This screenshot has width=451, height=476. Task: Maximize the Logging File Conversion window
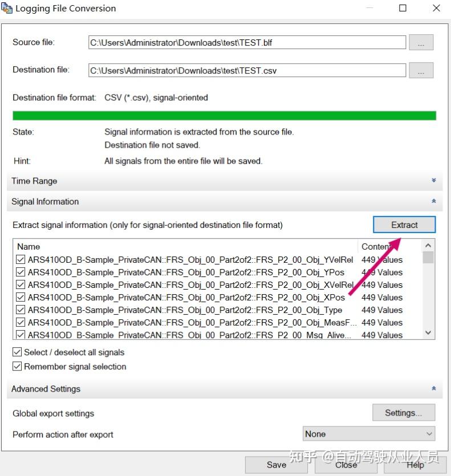pos(403,8)
